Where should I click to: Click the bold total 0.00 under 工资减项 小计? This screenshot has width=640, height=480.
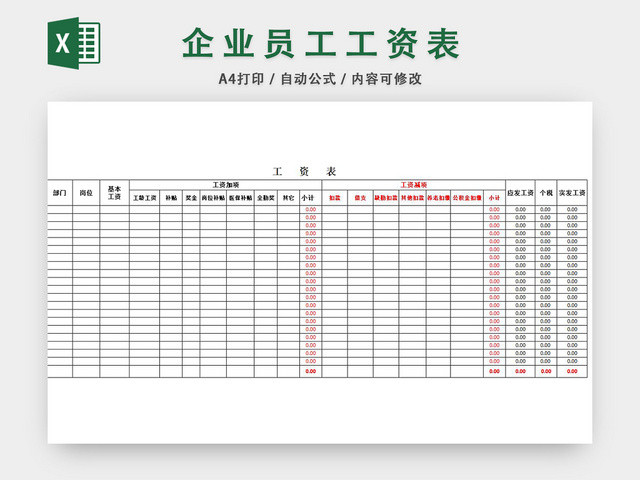tap(494, 371)
